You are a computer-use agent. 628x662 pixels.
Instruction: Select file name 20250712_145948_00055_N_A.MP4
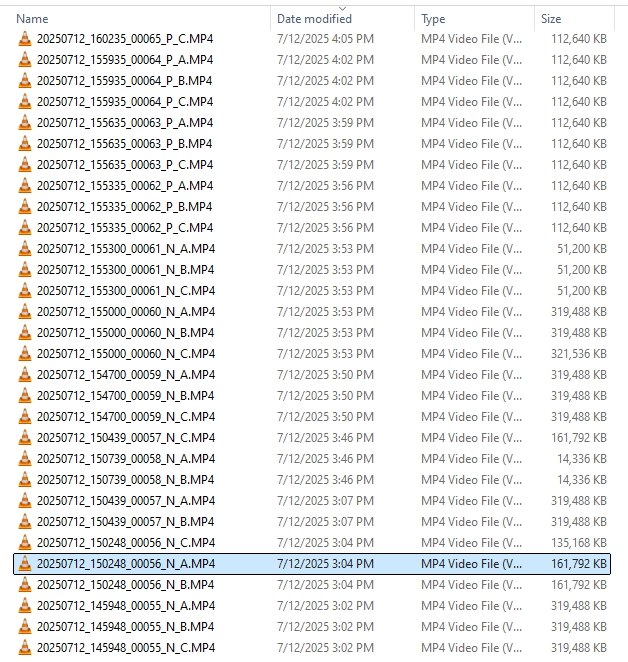point(126,606)
